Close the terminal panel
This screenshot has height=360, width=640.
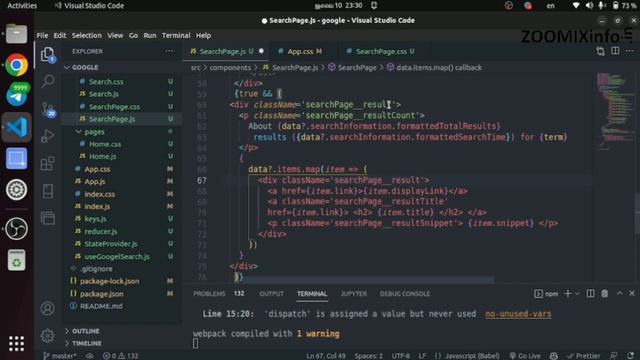pos(632,293)
